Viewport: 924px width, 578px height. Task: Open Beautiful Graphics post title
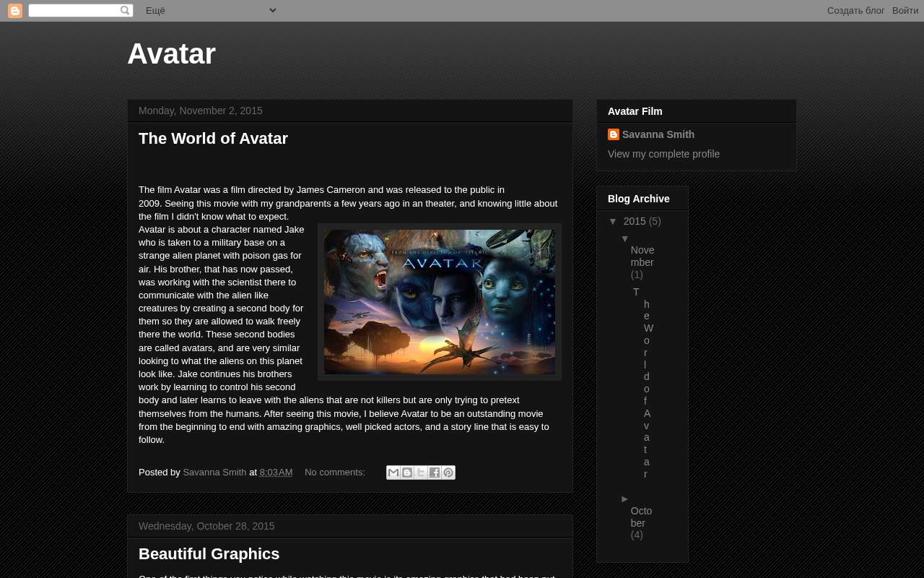click(209, 554)
